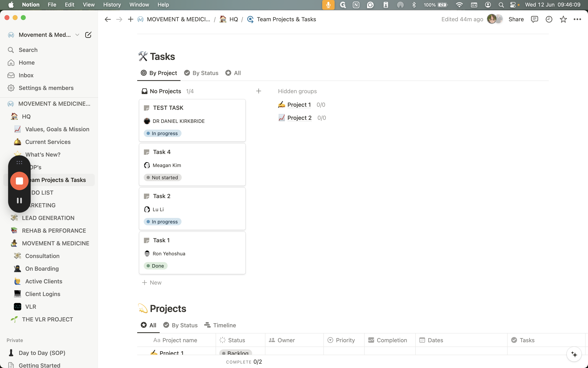Screen dimensions: 588x368
Task: Go back with the left arrow
Action: pyautogui.click(x=108, y=19)
